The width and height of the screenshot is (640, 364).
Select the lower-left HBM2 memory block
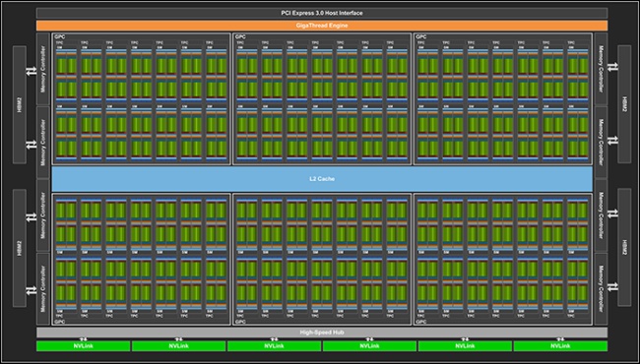pyautogui.click(x=20, y=248)
